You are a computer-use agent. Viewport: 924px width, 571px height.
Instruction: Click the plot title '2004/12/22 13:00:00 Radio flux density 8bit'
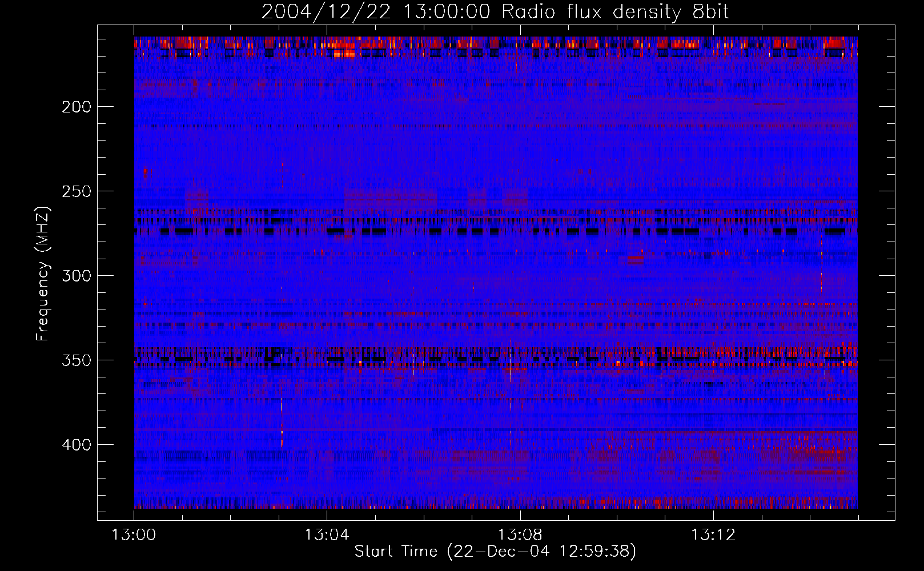click(495, 11)
